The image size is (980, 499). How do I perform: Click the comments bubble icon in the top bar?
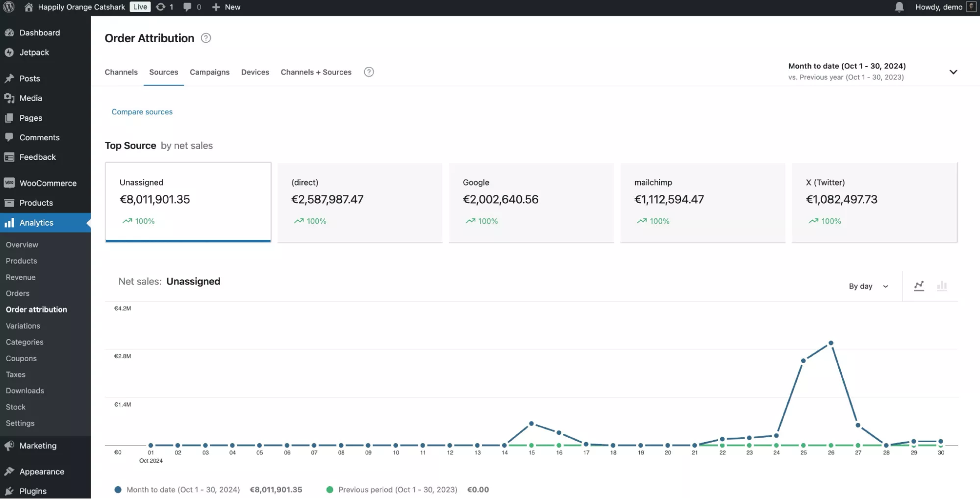(x=188, y=7)
